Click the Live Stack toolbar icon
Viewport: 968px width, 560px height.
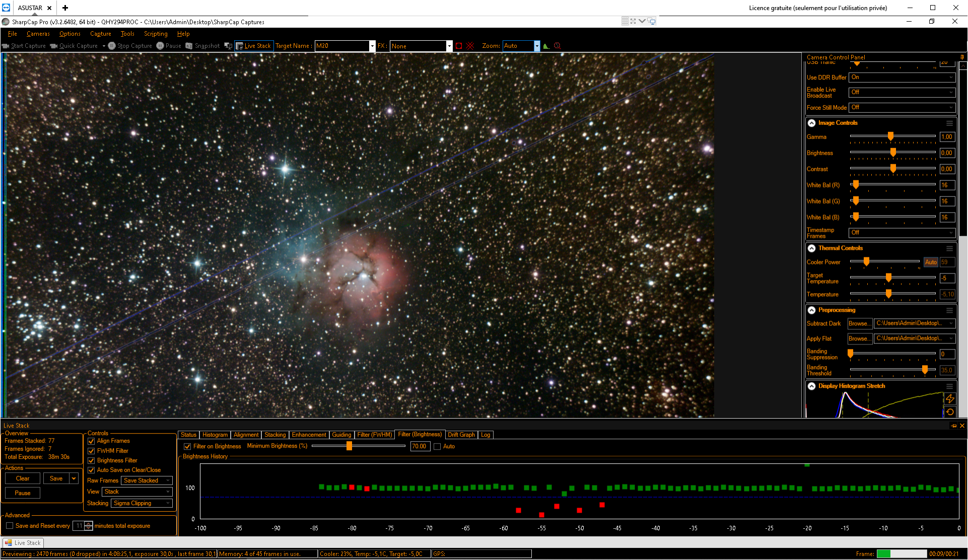pos(239,46)
